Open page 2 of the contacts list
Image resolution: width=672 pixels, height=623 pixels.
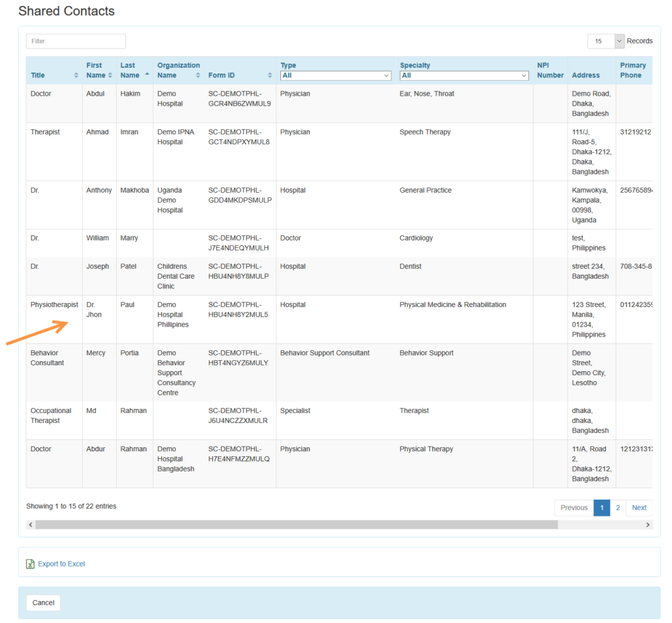coord(618,508)
